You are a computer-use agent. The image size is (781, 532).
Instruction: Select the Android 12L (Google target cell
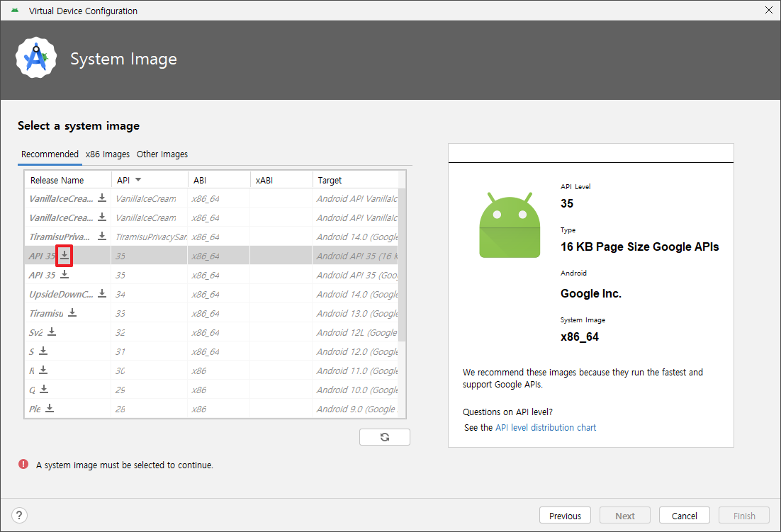coord(356,332)
